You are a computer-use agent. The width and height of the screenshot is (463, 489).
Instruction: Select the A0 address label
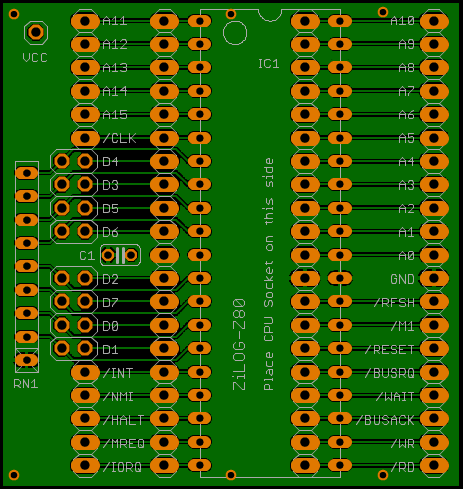(406, 256)
